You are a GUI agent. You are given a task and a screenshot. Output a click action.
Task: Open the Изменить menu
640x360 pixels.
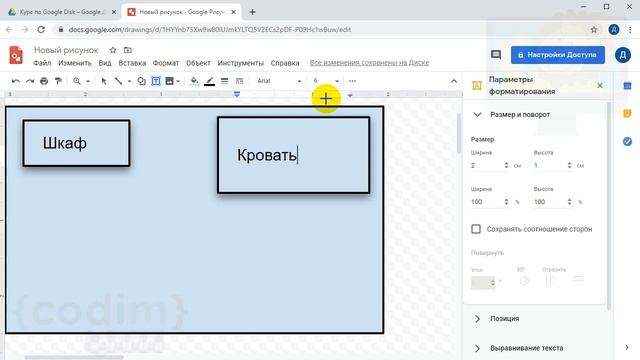(75, 63)
